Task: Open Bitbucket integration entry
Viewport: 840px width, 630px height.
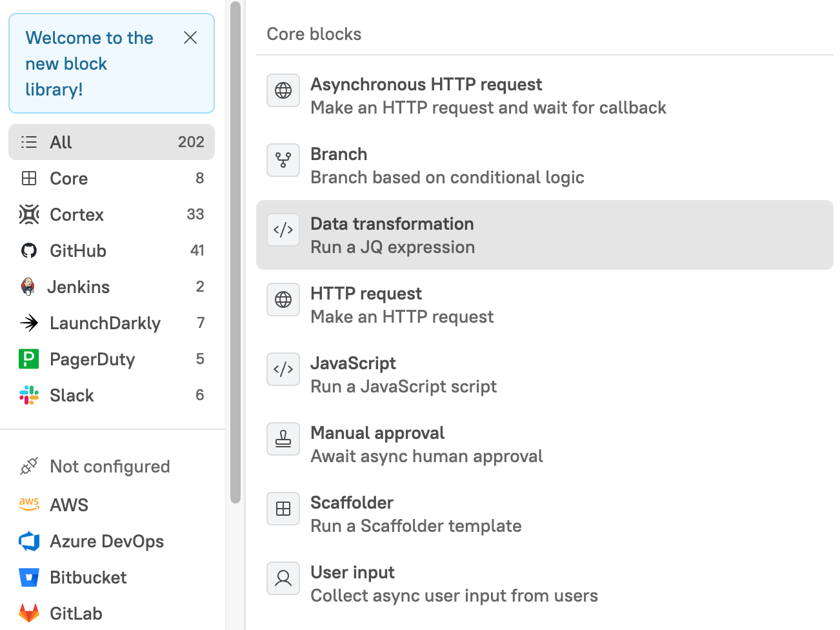Action: 88,577
